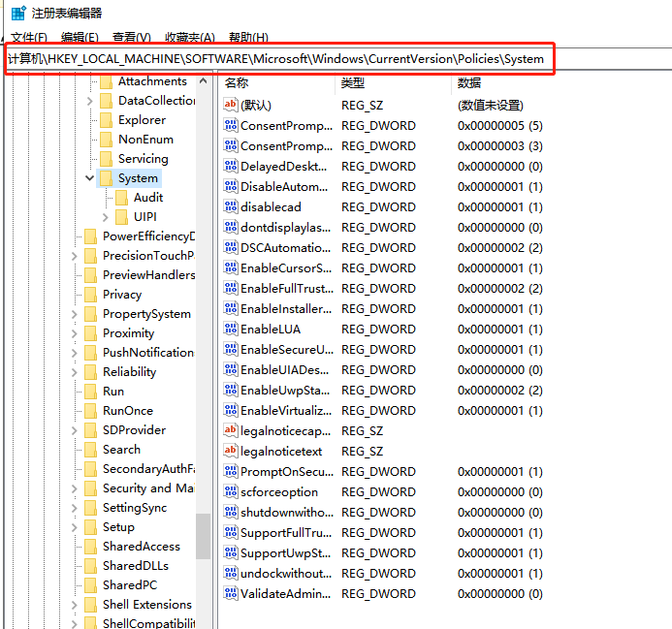
Task: Expand the UIPI subkey
Action: point(106,217)
